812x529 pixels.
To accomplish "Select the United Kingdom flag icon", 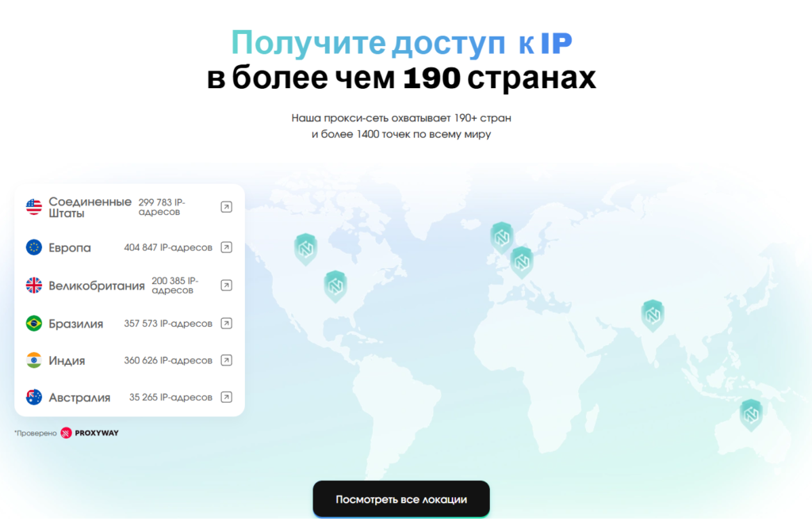I will tap(34, 285).
